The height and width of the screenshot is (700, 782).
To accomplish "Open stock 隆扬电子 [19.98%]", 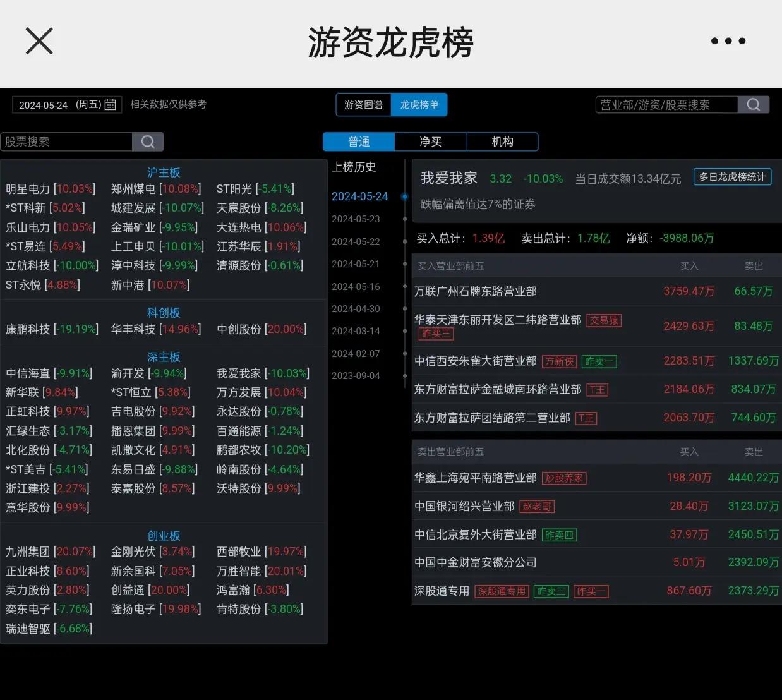I will (x=156, y=609).
